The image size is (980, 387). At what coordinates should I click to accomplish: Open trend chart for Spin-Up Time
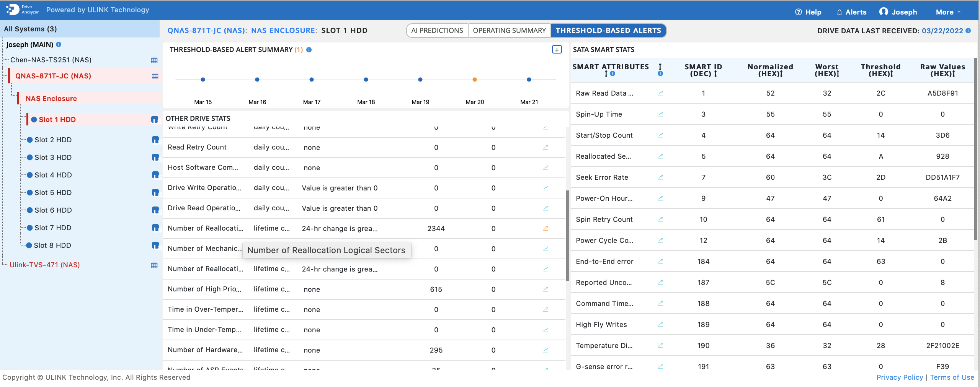[660, 114]
